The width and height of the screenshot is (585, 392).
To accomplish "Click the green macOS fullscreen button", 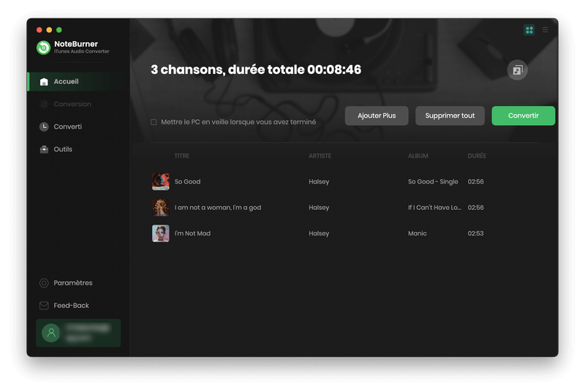I will click(59, 30).
